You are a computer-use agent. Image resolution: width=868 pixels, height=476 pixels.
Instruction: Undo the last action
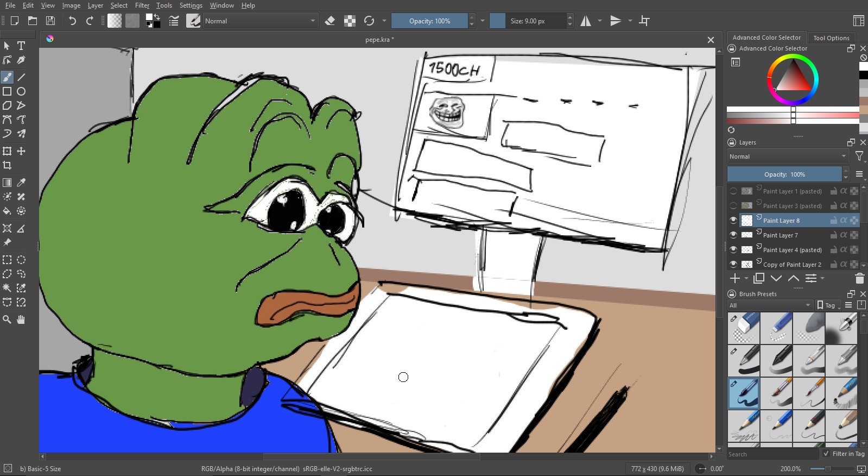[72, 21]
